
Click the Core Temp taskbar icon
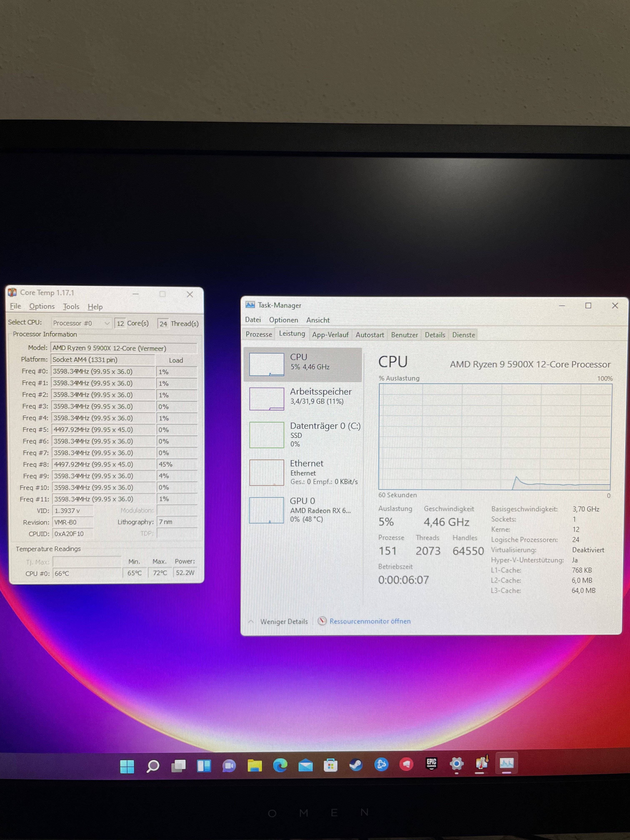[x=481, y=763]
